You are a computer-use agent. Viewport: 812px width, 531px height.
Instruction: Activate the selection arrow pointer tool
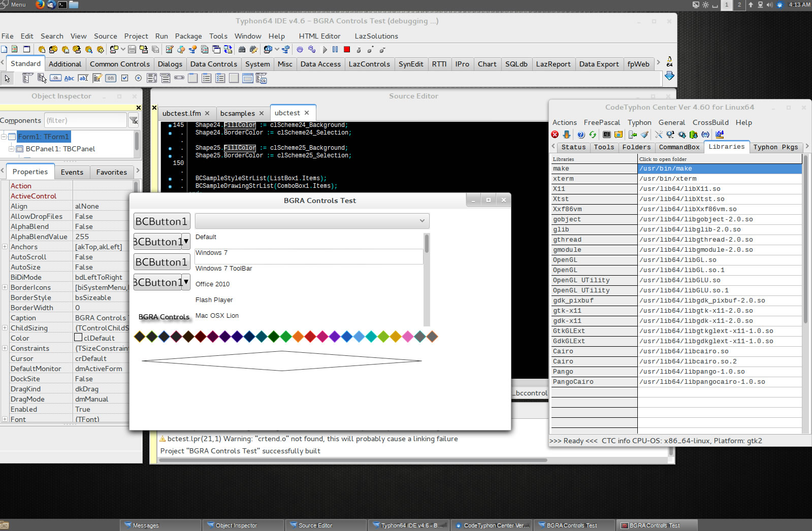pos(7,78)
